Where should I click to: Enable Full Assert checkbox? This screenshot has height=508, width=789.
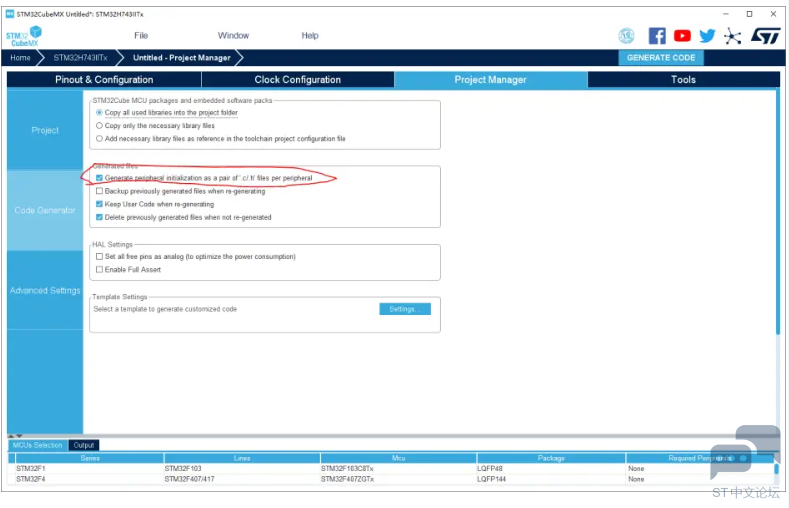tap(99, 270)
